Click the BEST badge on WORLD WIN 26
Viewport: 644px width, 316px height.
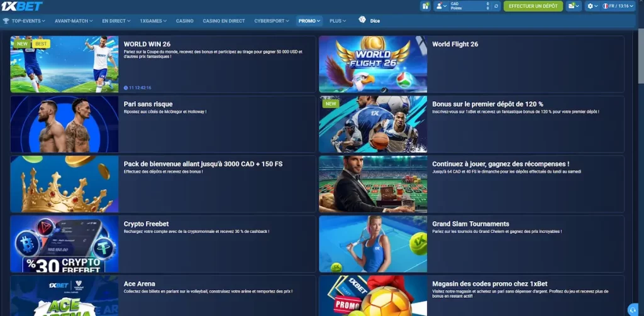(x=41, y=44)
